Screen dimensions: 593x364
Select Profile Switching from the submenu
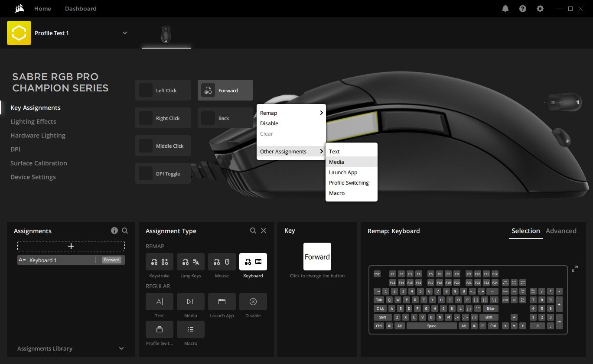[x=352, y=182]
